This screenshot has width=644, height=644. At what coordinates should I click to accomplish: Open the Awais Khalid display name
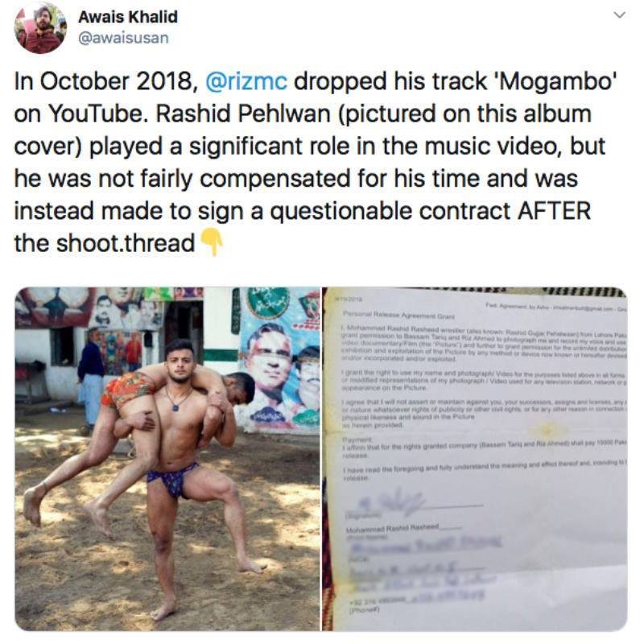tap(128, 17)
